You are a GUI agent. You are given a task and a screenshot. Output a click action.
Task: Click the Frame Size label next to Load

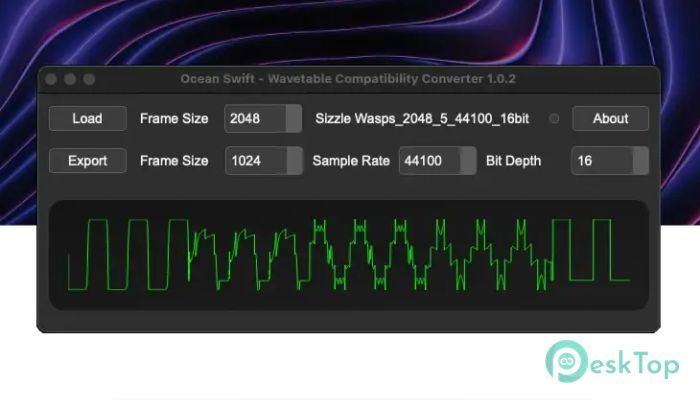point(174,118)
